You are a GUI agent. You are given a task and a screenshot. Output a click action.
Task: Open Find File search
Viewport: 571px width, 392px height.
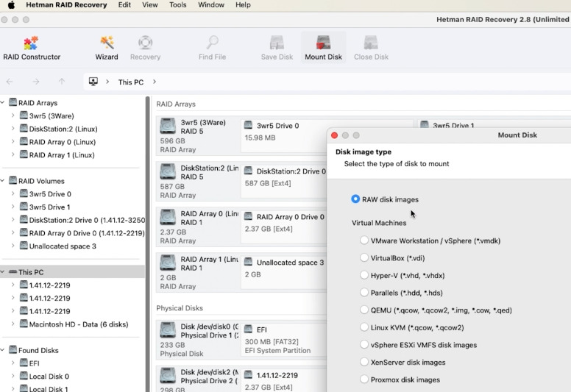pyautogui.click(x=213, y=48)
